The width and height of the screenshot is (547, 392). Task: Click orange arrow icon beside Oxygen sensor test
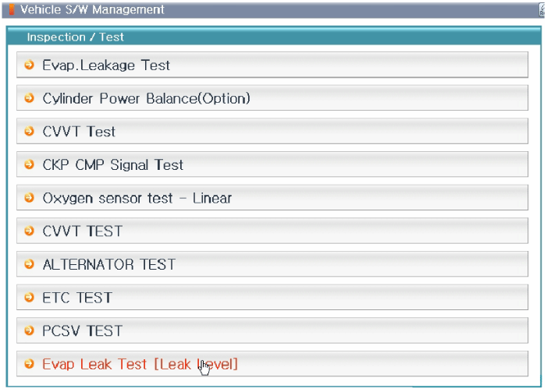coord(30,198)
